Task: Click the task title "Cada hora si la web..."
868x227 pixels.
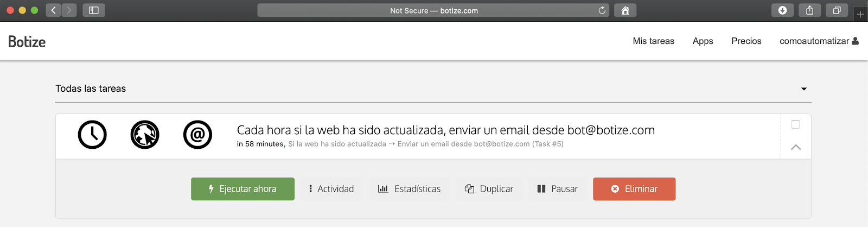Action: [446, 130]
